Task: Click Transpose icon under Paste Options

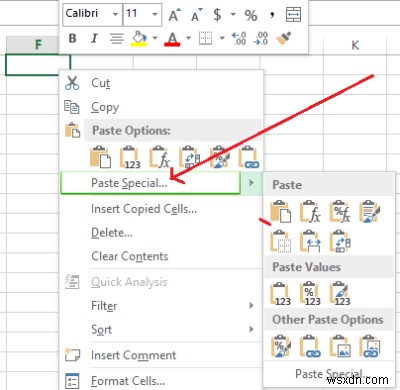Action: point(189,157)
